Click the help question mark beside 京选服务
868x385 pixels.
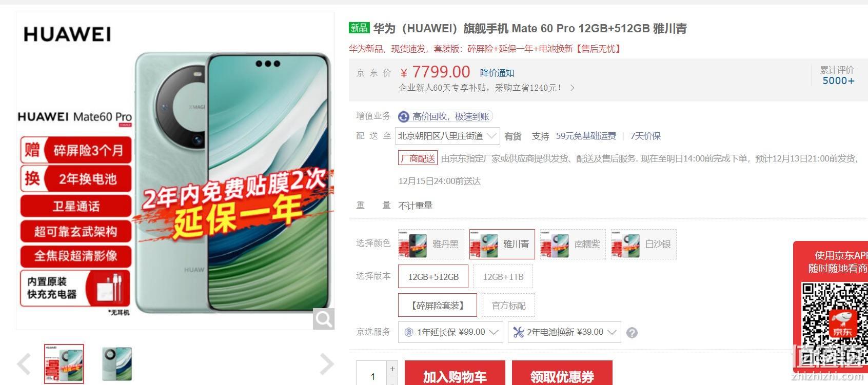632,333
